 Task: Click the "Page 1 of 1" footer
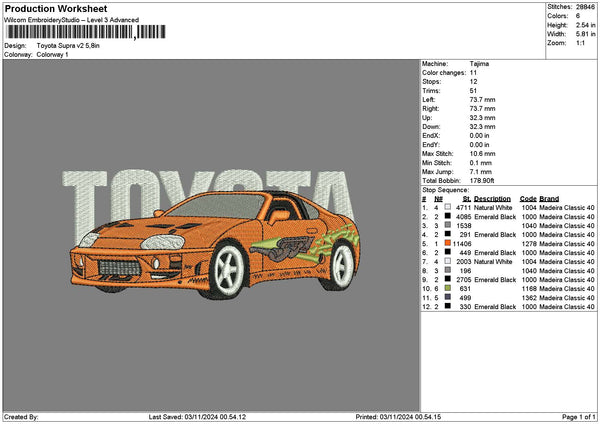pyautogui.click(x=579, y=417)
